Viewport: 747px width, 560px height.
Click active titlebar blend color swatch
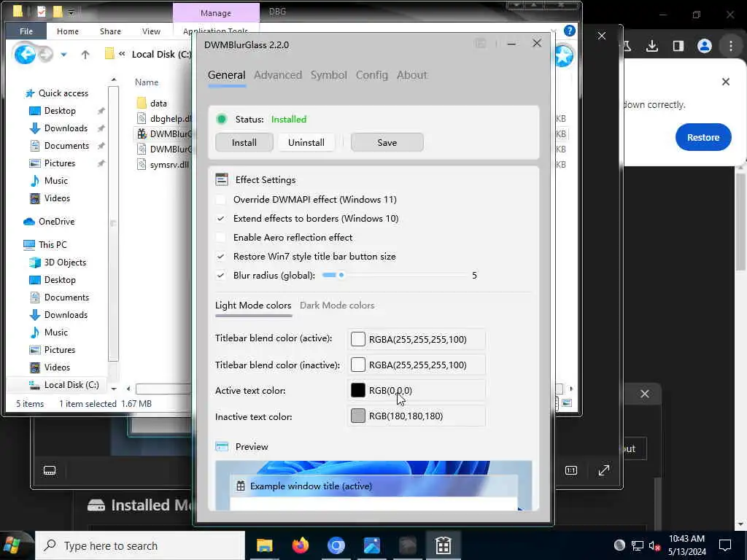(x=357, y=339)
